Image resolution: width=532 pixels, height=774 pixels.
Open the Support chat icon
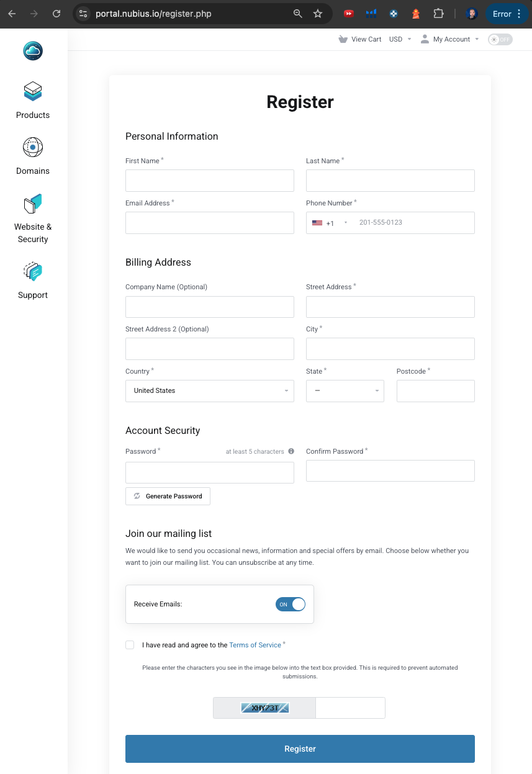click(33, 272)
